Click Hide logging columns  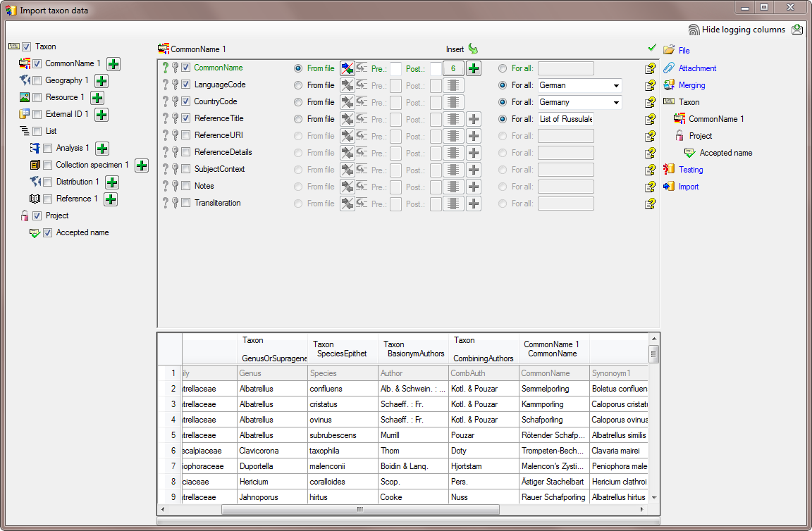coord(743,30)
